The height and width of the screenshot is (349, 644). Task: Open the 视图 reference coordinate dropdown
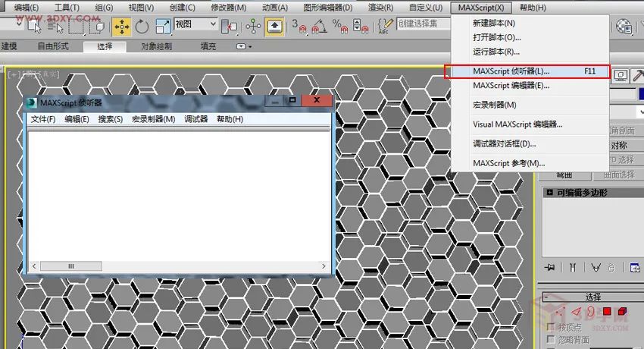coord(196,24)
